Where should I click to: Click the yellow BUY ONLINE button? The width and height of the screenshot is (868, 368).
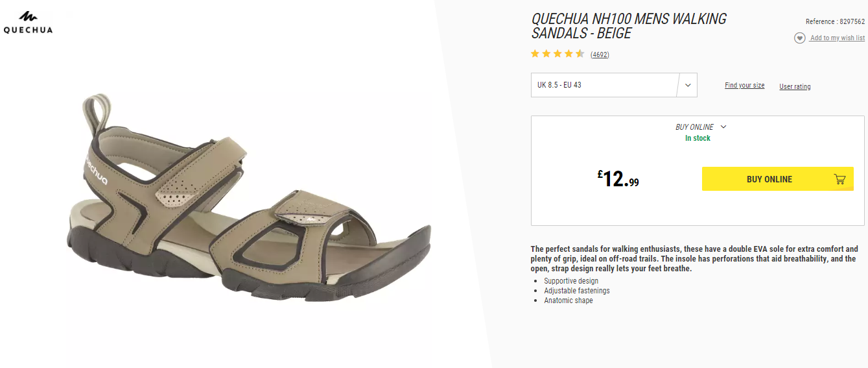click(x=778, y=179)
